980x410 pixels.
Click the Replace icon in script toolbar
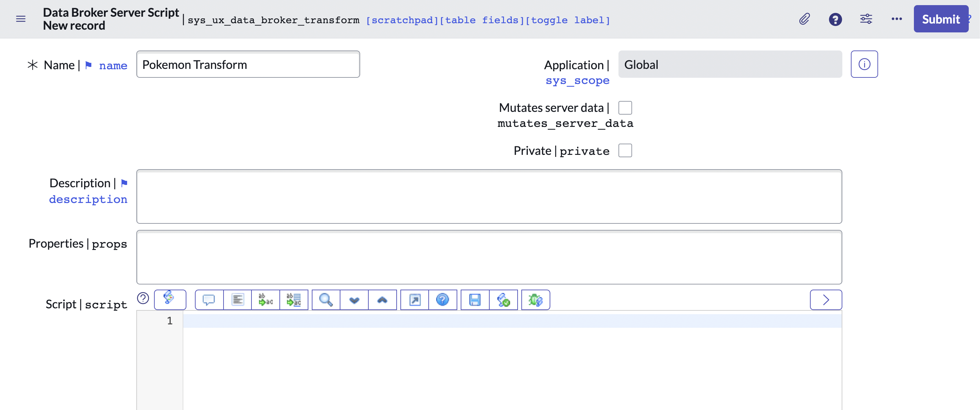click(x=265, y=300)
